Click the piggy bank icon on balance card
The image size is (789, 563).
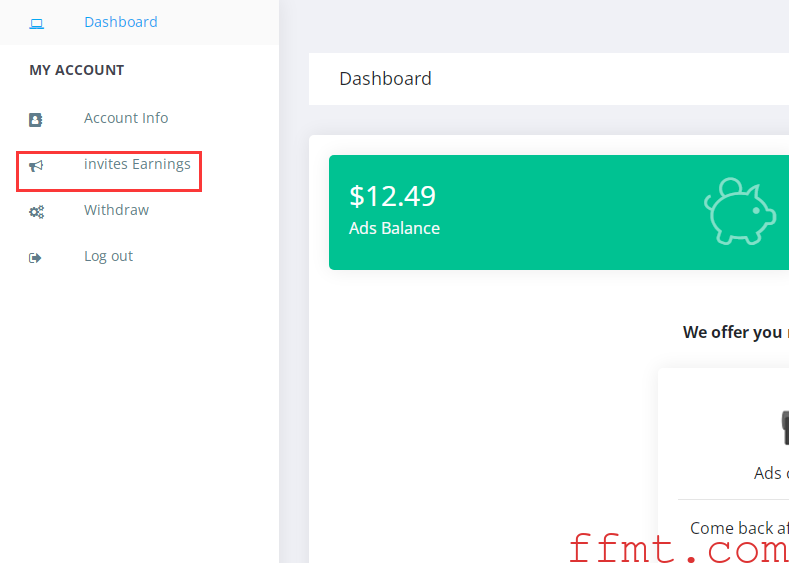[x=740, y=211]
